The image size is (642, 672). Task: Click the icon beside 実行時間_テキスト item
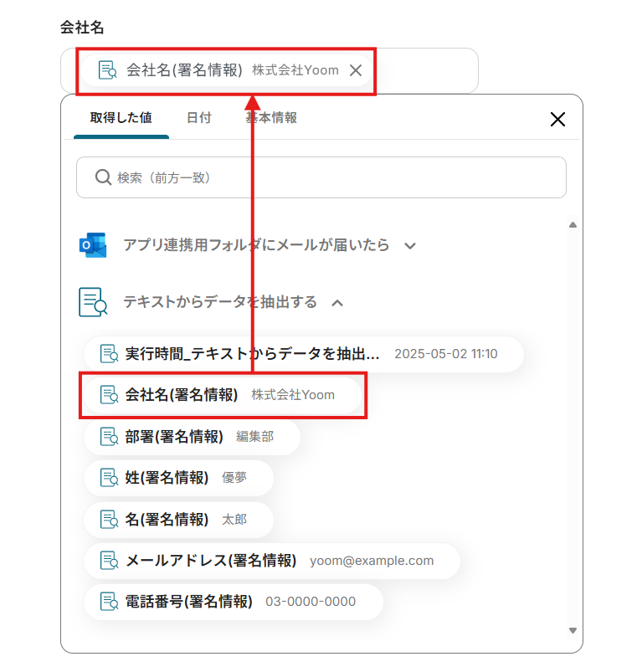coord(109,353)
